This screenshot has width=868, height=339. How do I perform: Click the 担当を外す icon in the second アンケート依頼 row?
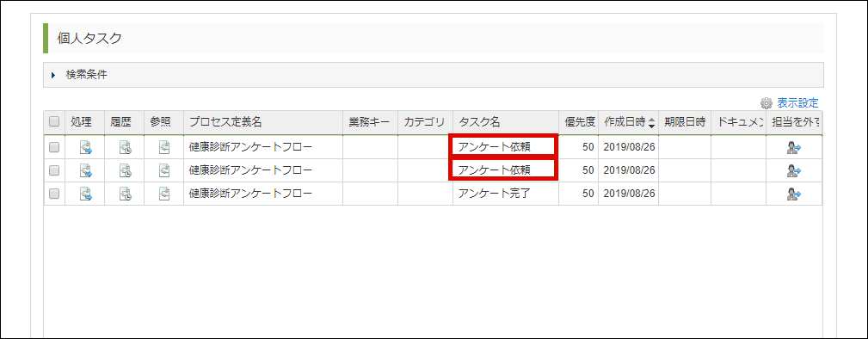[794, 170]
